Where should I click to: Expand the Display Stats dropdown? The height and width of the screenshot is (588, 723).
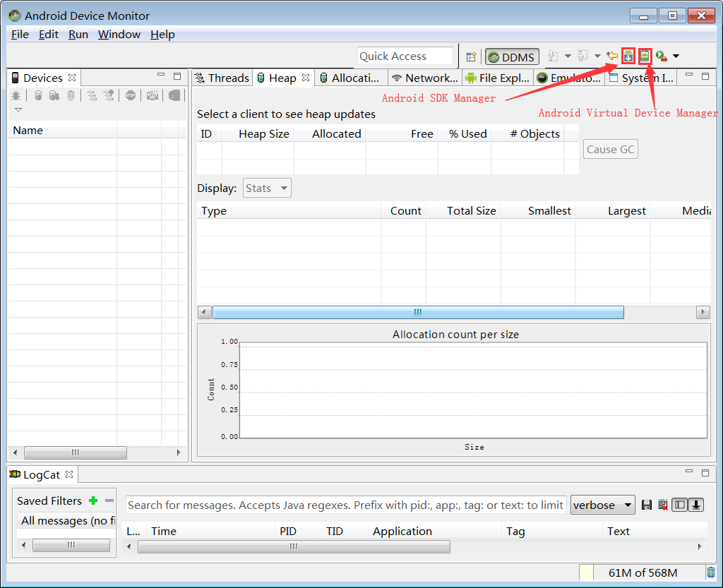(267, 188)
